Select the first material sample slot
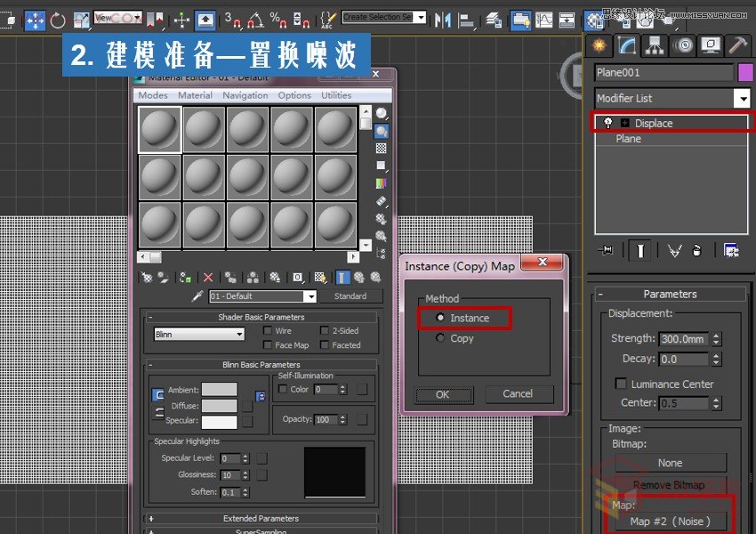 [159, 130]
